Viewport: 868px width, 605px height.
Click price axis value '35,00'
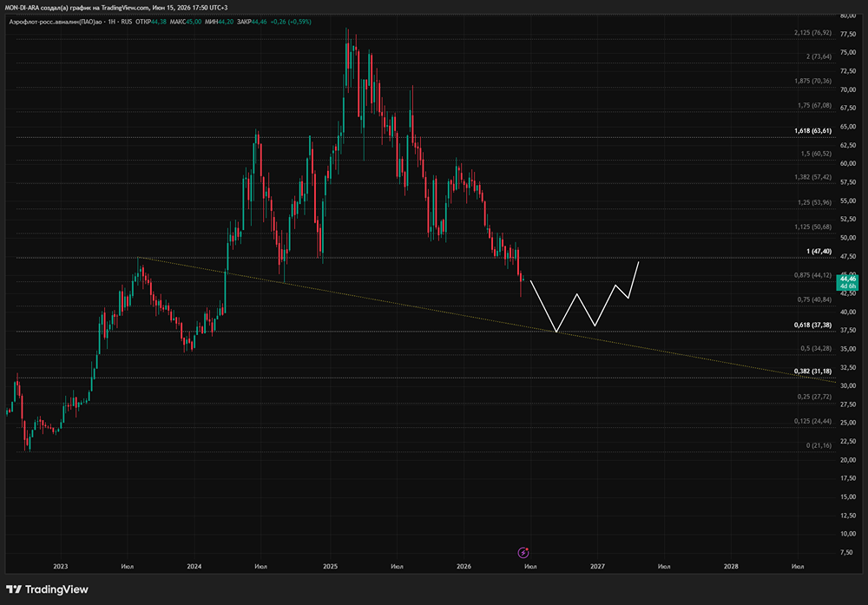point(848,349)
